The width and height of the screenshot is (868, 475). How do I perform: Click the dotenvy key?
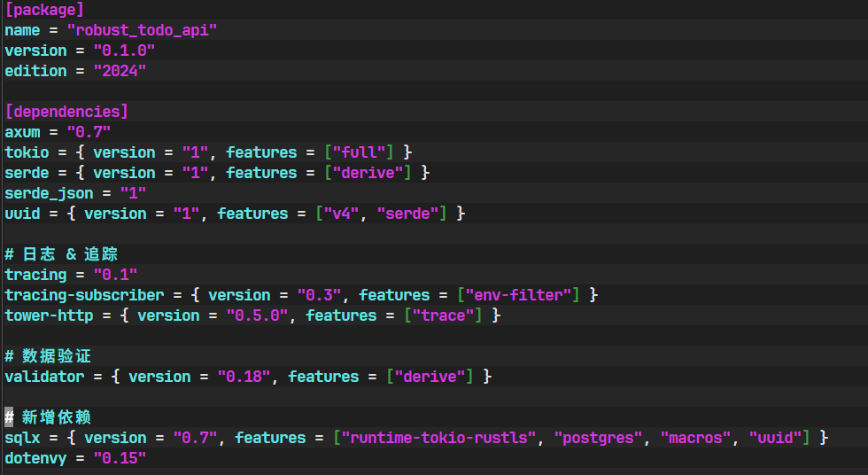coord(35,458)
